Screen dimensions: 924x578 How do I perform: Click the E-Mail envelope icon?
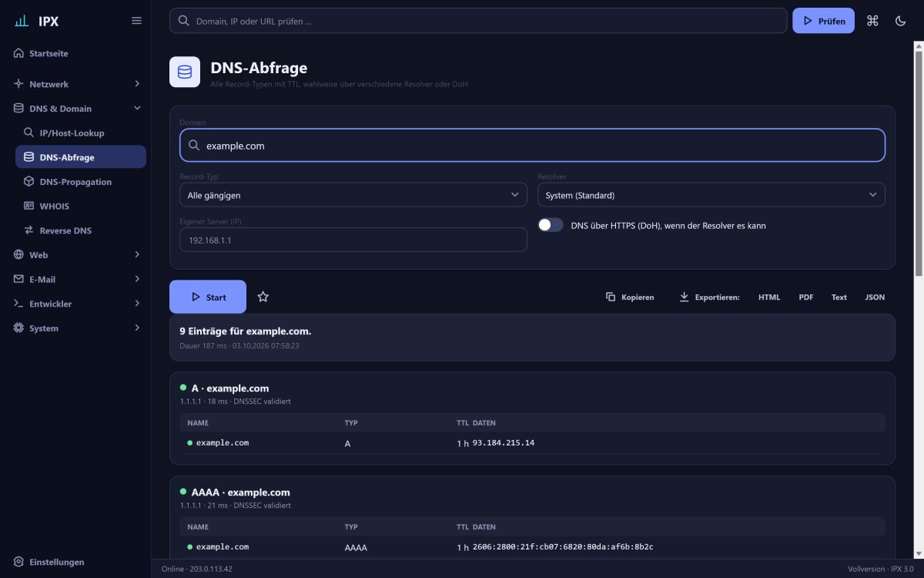pyautogui.click(x=19, y=279)
